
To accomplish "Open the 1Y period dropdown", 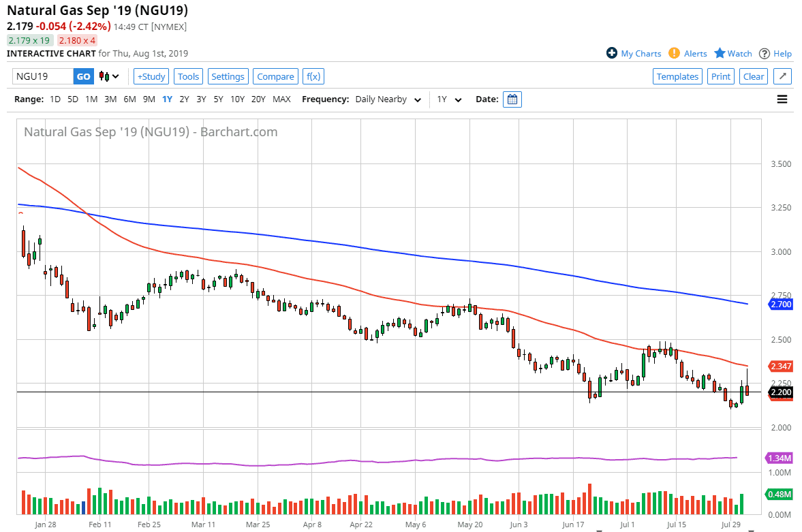I will (449, 99).
